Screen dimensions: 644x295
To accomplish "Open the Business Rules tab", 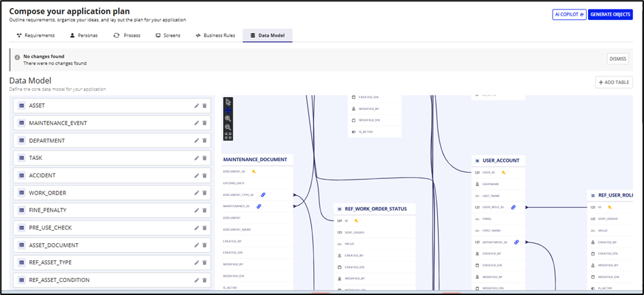I will [215, 36].
